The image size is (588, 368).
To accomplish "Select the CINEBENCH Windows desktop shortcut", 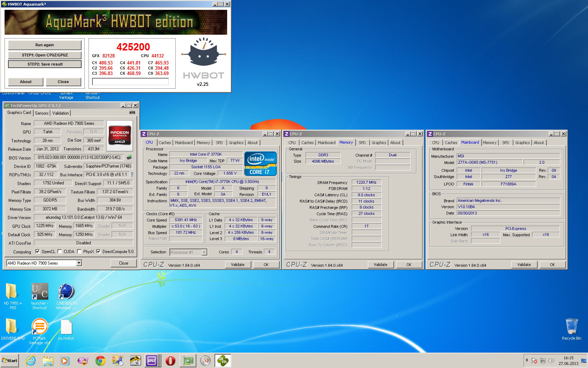I will click(x=66, y=297).
